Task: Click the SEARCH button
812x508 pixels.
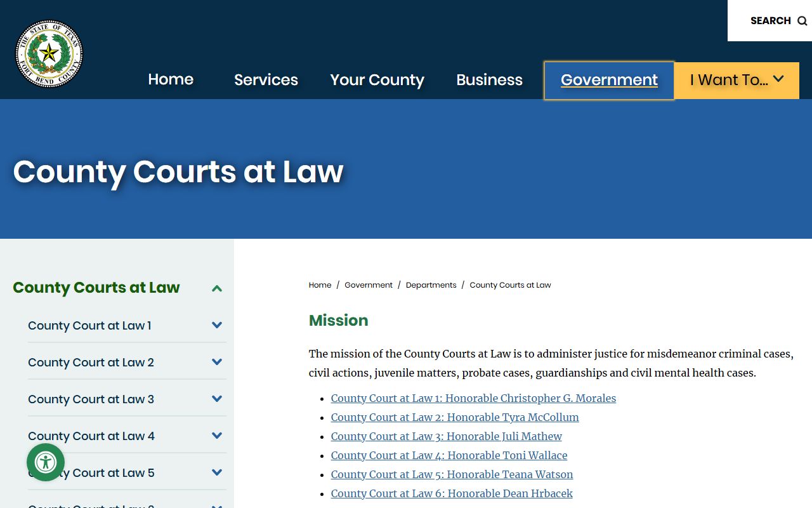Action: point(770,20)
